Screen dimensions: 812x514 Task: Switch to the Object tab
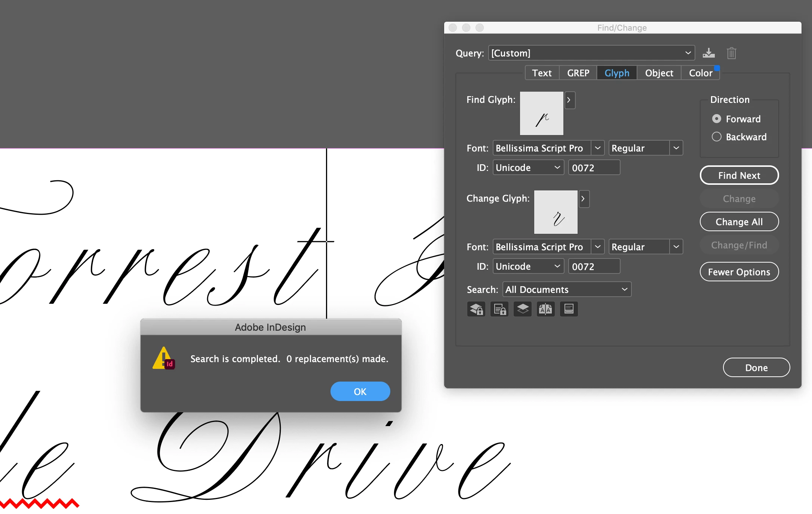(659, 73)
